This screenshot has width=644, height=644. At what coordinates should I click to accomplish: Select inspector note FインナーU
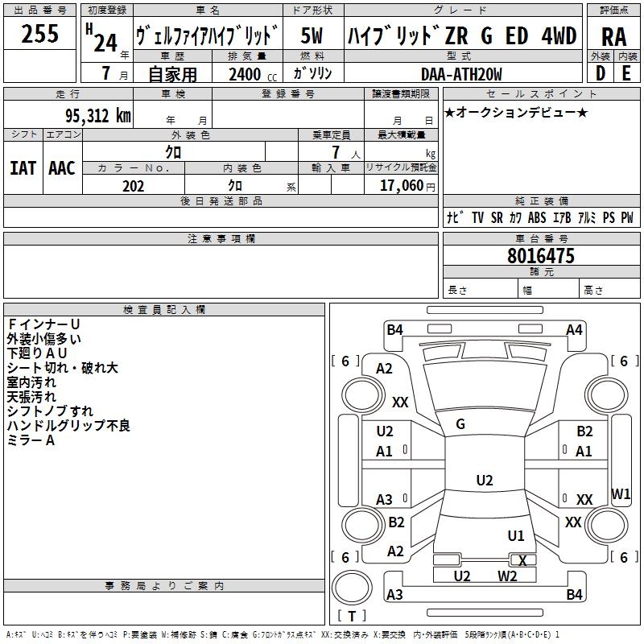pyautogui.click(x=43, y=324)
